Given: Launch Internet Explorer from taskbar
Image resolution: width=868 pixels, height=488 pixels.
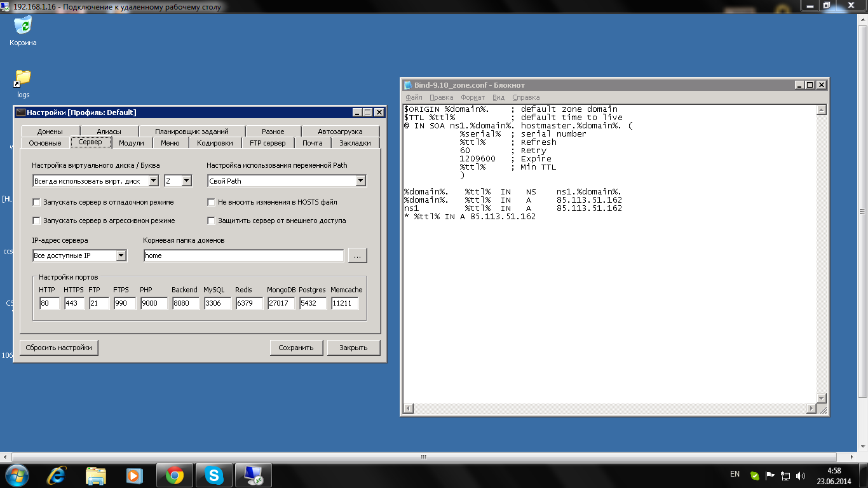Looking at the screenshot, I should (x=57, y=475).
